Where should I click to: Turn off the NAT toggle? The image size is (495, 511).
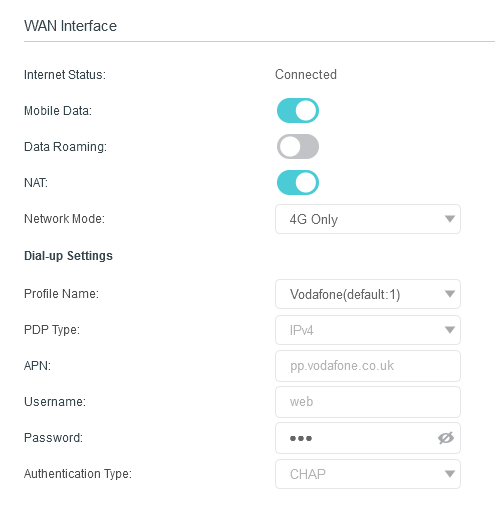click(x=298, y=182)
